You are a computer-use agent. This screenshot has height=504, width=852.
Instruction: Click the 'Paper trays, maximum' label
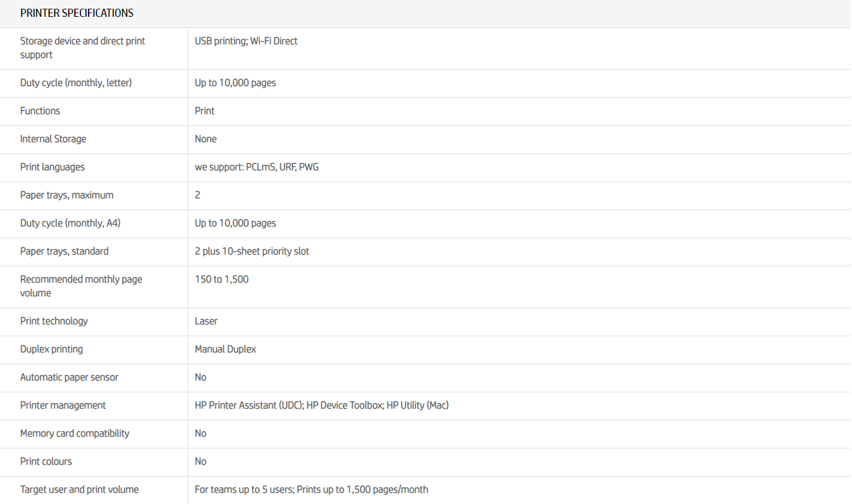click(x=67, y=195)
